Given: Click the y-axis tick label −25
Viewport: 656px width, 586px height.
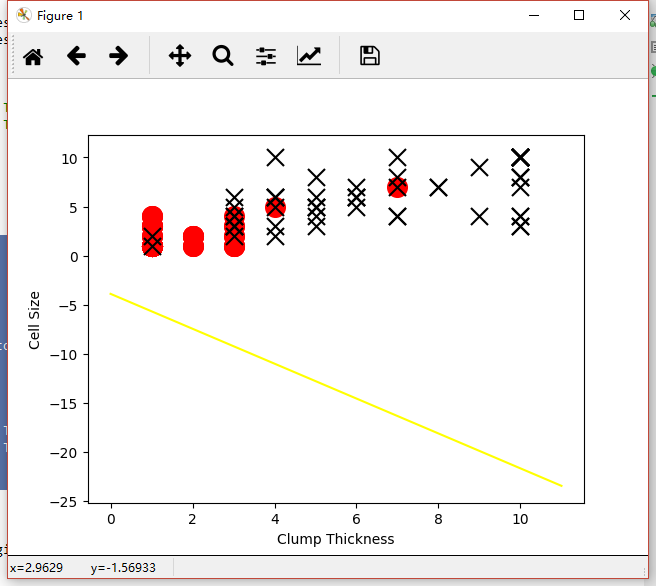Looking at the screenshot, I should 64,502.
